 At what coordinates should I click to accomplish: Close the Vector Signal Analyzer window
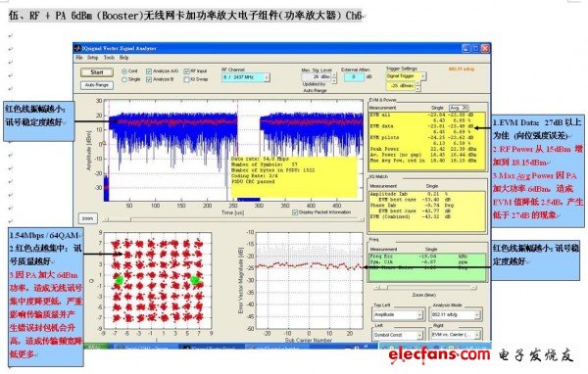[x=485, y=48]
